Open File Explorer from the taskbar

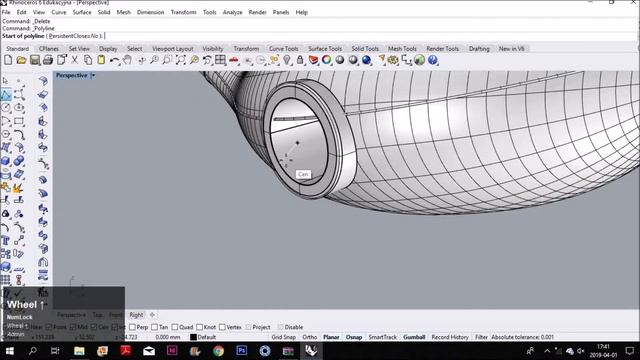pos(79,351)
